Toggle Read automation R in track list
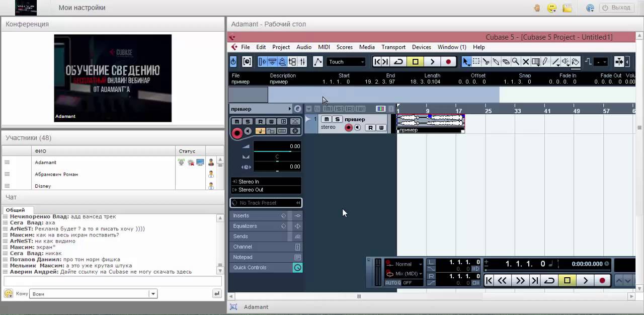The height and width of the screenshot is (315, 644). coord(371,128)
